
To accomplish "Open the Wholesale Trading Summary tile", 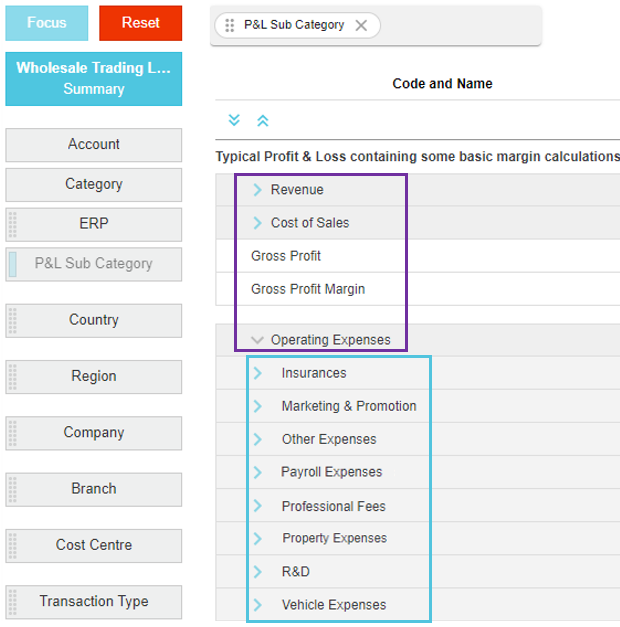I will [94, 79].
